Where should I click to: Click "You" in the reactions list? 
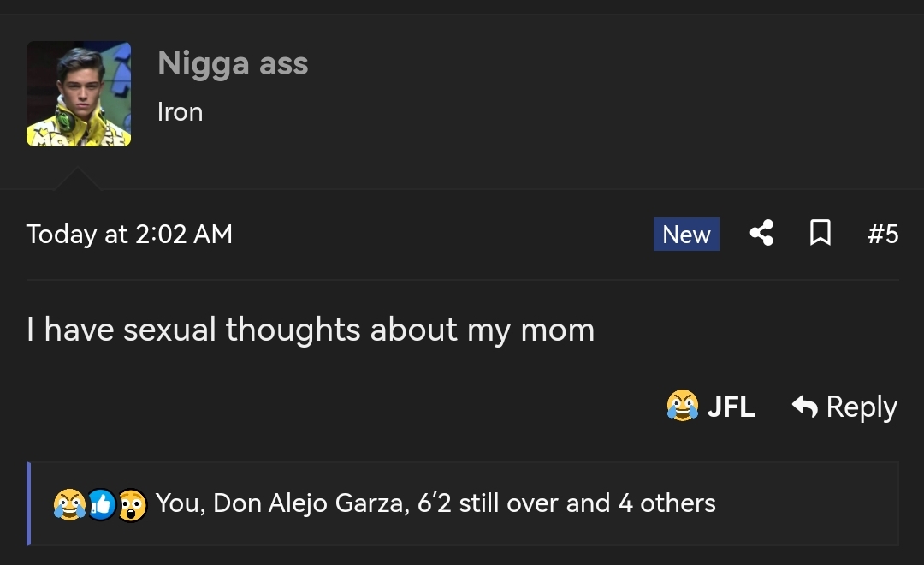click(x=177, y=503)
